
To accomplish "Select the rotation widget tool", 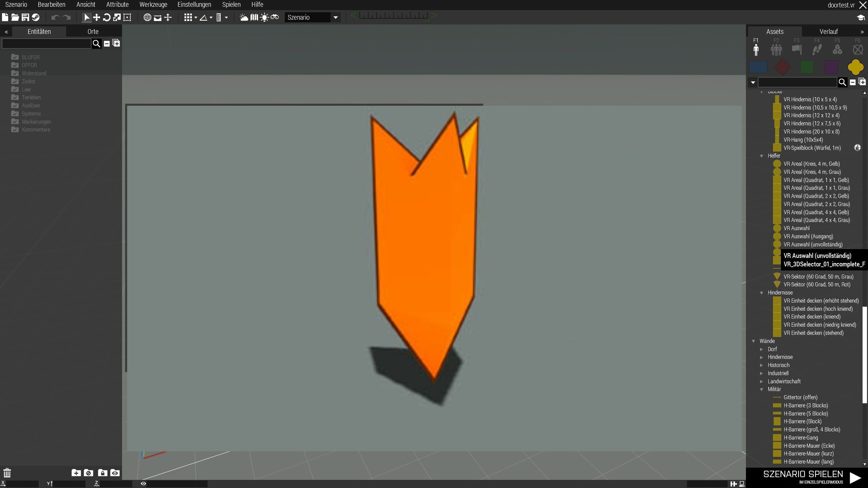I will 106,17.
